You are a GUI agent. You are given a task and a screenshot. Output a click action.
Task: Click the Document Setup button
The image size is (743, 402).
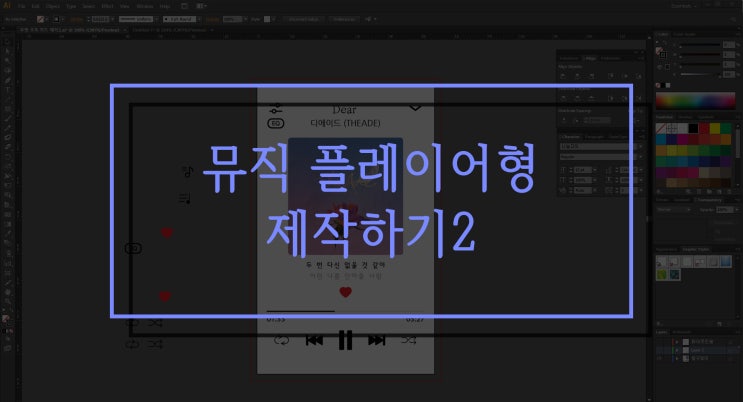click(x=303, y=19)
